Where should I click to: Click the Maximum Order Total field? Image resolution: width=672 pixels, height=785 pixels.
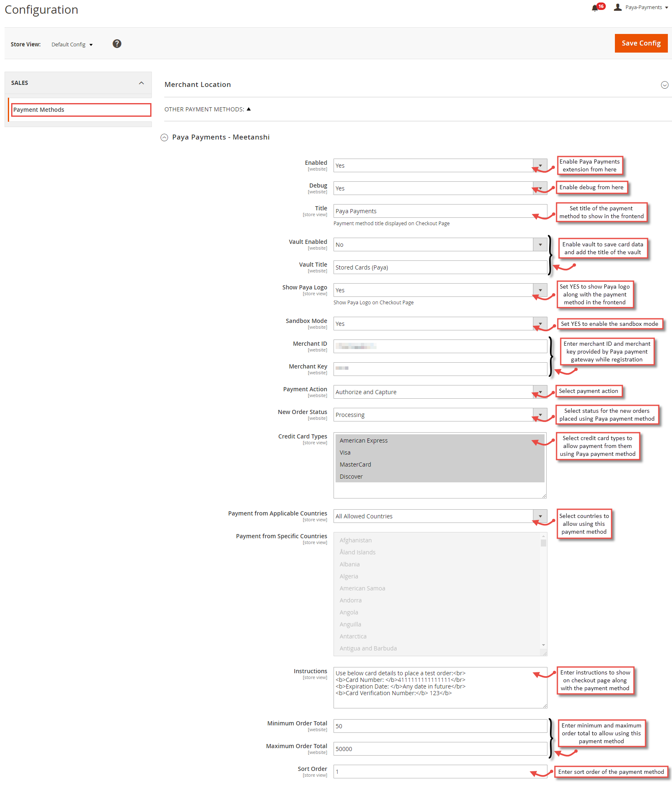pyautogui.click(x=440, y=749)
